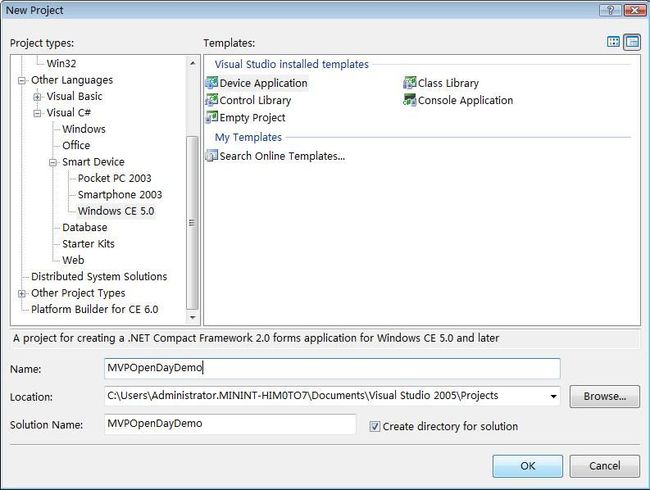Viewport: 650px width, 490px height.
Task: Expand the Visual Basic node
Action: pos(37,97)
